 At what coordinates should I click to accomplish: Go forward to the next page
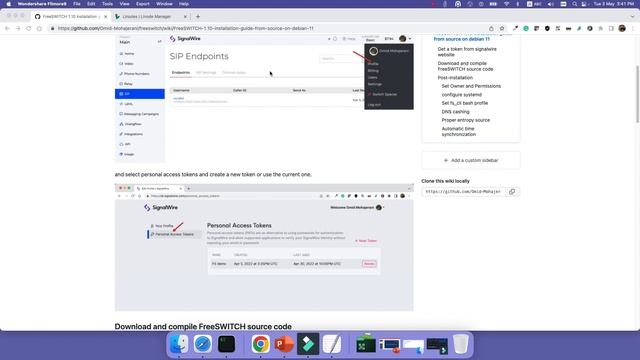point(18,29)
